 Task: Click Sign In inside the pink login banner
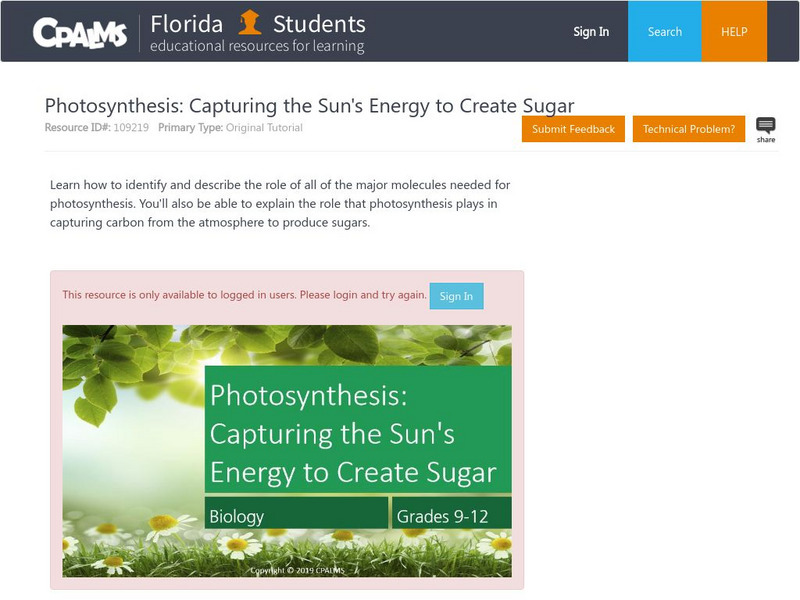[455, 296]
